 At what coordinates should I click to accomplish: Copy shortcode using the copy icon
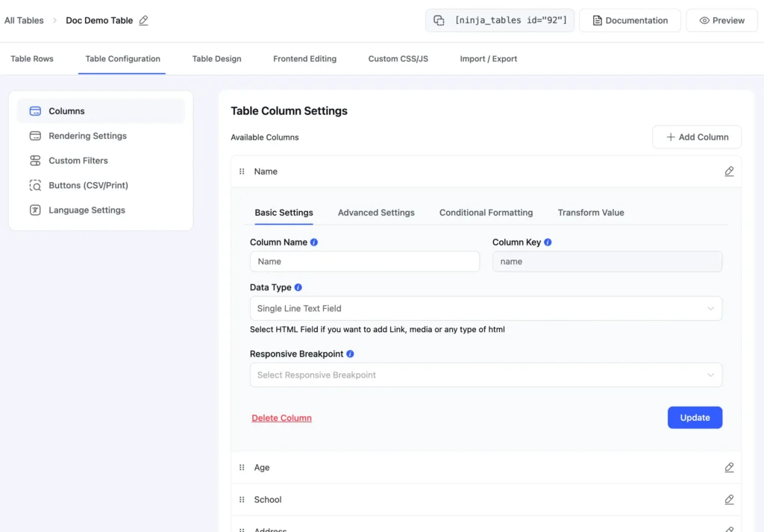pos(439,20)
